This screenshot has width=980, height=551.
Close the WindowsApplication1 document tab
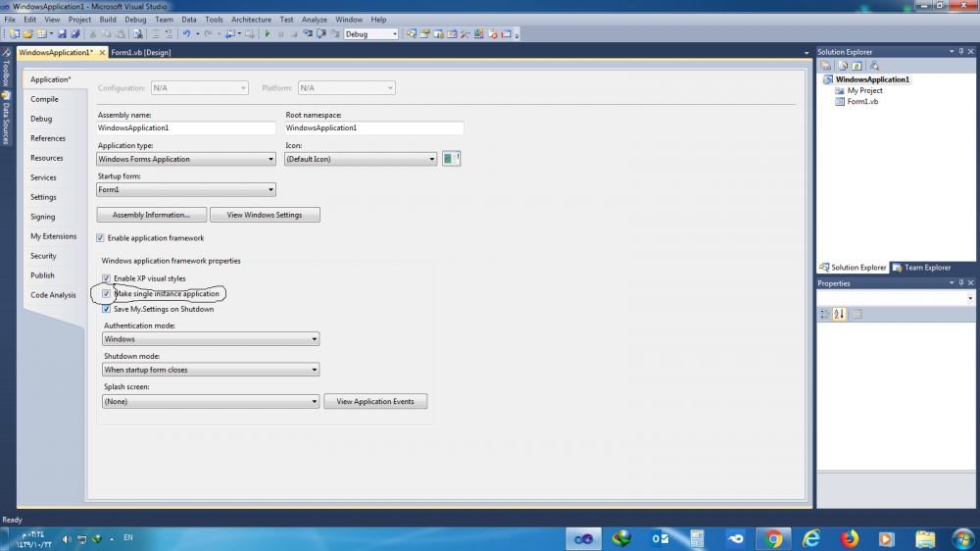(x=102, y=53)
